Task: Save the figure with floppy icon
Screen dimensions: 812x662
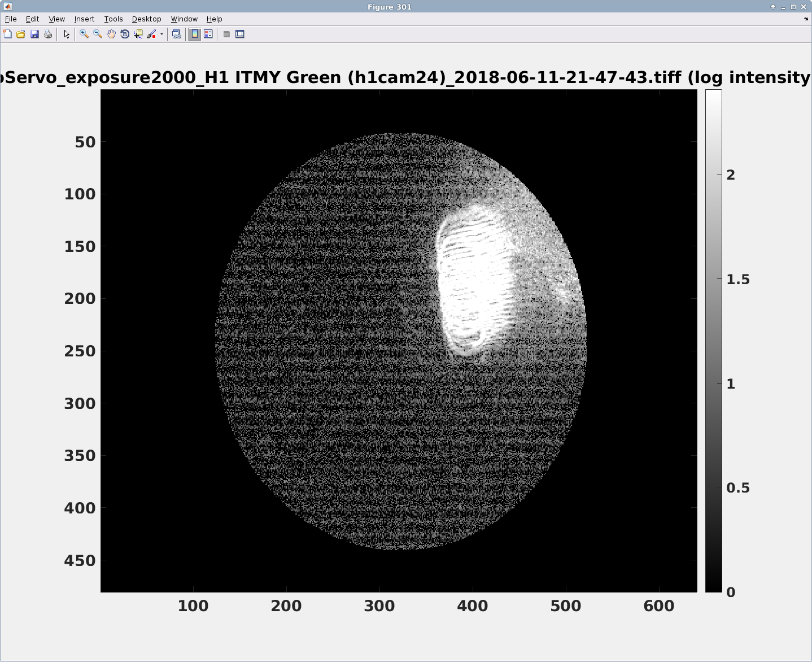Action: [34, 34]
